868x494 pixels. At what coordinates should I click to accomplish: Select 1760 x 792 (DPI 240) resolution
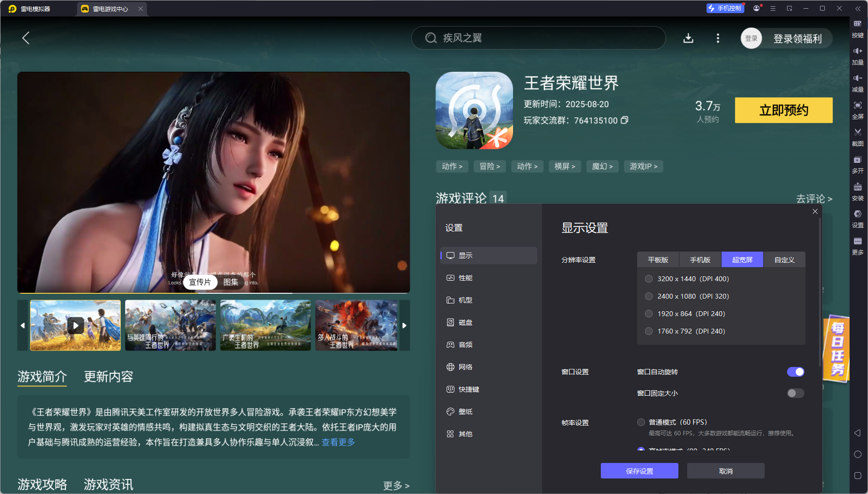(649, 331)
